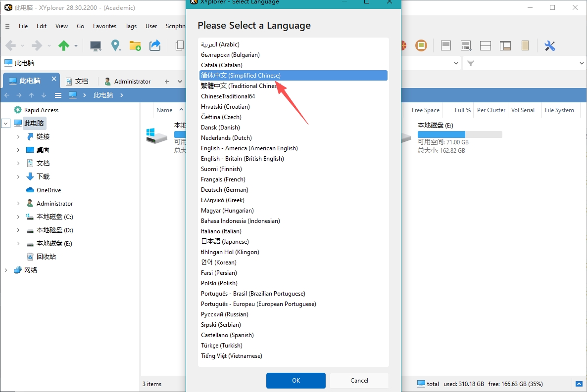This screenshot has width=587, height=392.
Task: Click the orange circle stop-like toolbar icon
Action: coord(421,45)
